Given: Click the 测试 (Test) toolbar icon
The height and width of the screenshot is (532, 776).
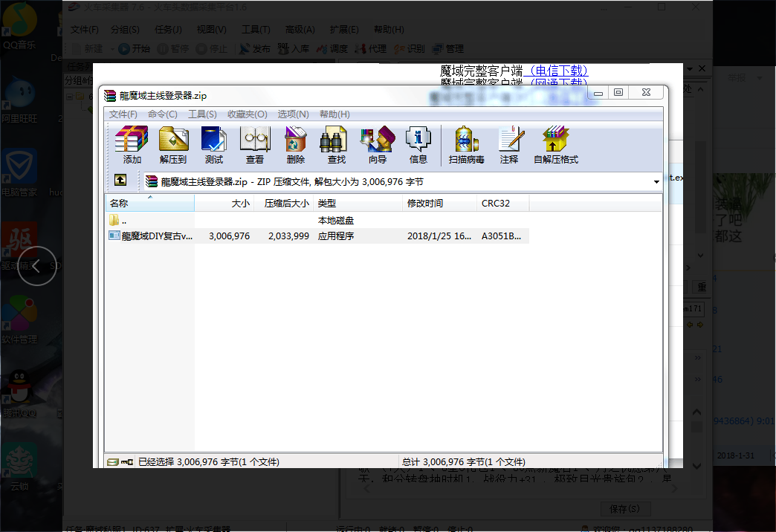Looking at the screenshot, I should (x=214, y=145).
